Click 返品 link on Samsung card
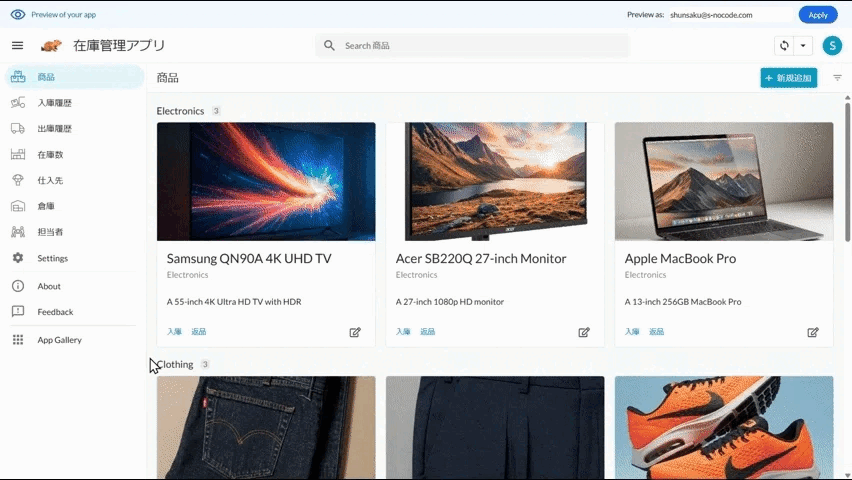 (x=198, y=332)
